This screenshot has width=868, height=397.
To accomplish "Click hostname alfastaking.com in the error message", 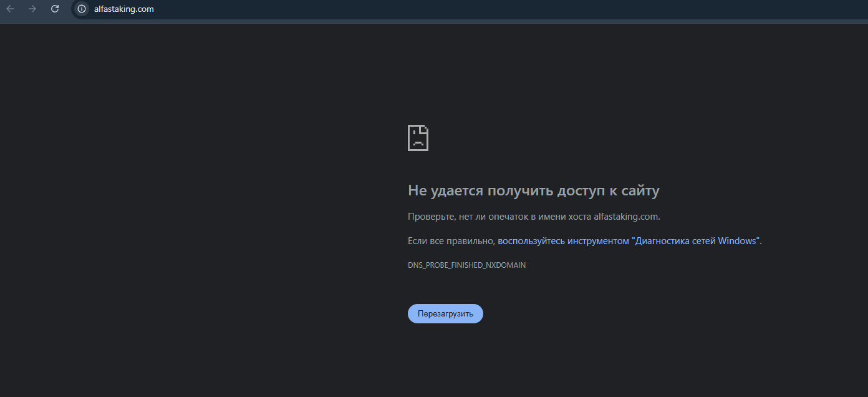I will coord(625,217).
